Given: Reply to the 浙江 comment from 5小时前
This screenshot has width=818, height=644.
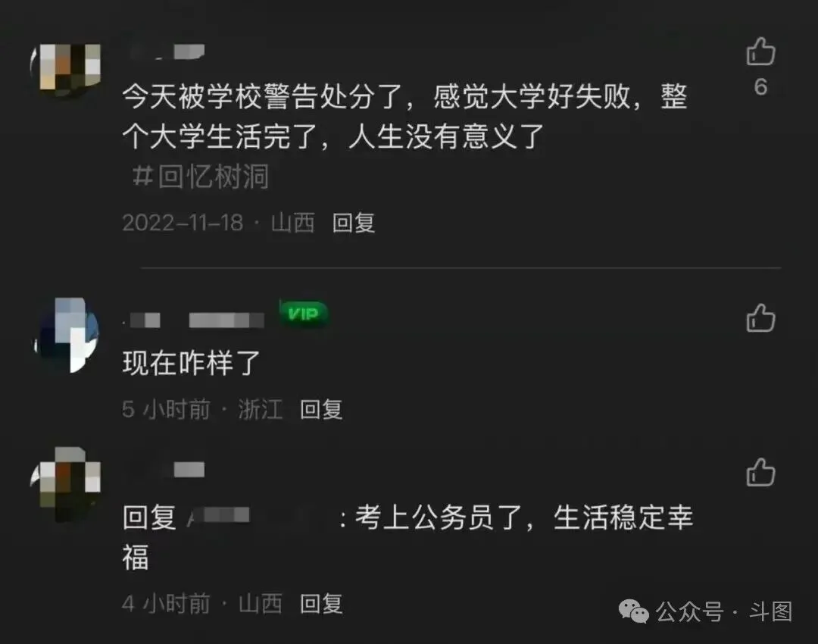Looking at the screenshot, I should tap(321, 410).
